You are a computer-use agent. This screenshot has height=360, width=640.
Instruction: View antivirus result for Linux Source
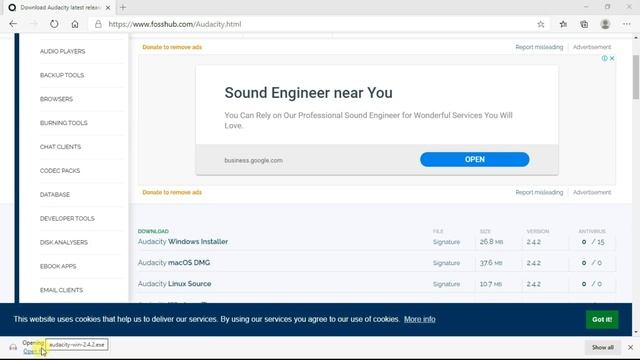pos(592,284)
